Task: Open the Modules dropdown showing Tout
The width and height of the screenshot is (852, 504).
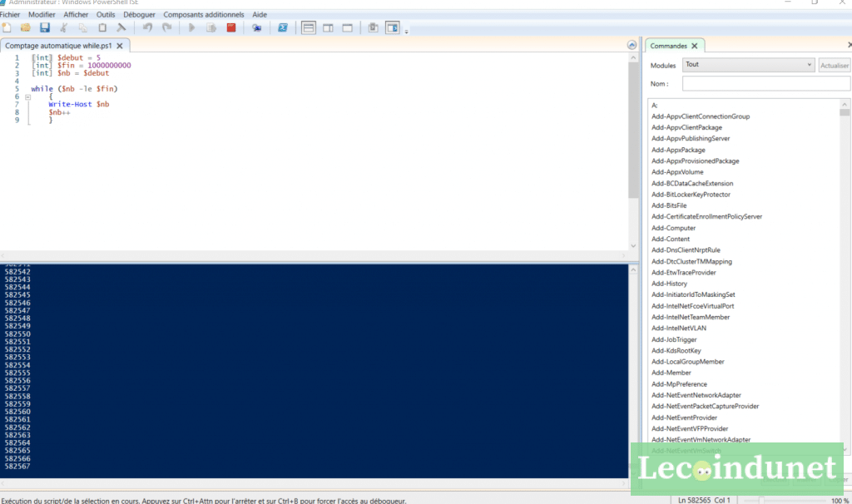Action: click(x=746, y=64)
